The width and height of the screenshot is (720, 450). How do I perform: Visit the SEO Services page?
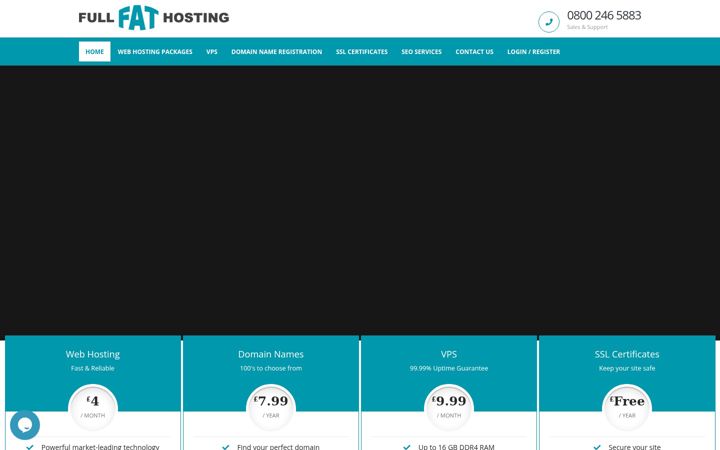tap(421, 52)
